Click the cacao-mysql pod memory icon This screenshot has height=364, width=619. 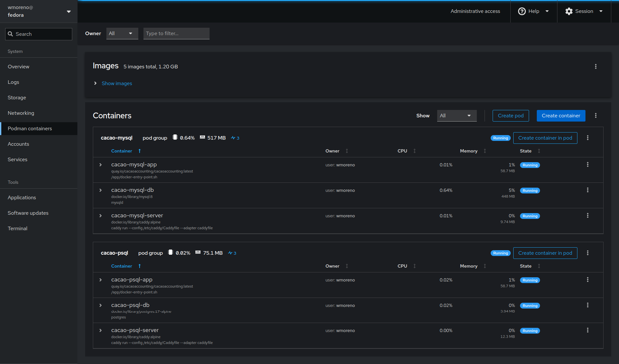coord(202,137)
